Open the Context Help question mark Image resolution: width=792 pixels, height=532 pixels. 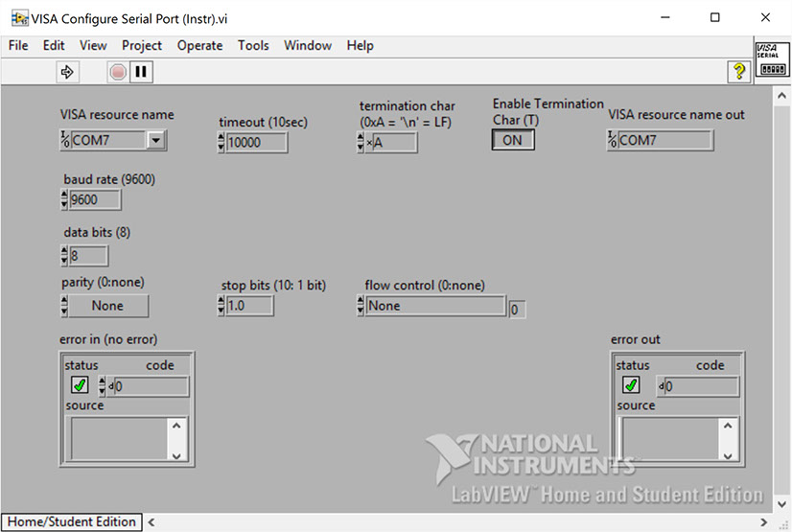click(x=739, y=72)
